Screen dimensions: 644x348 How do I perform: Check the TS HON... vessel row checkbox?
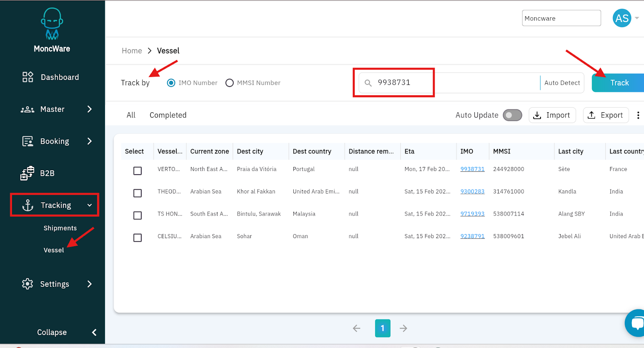[138, 216]
